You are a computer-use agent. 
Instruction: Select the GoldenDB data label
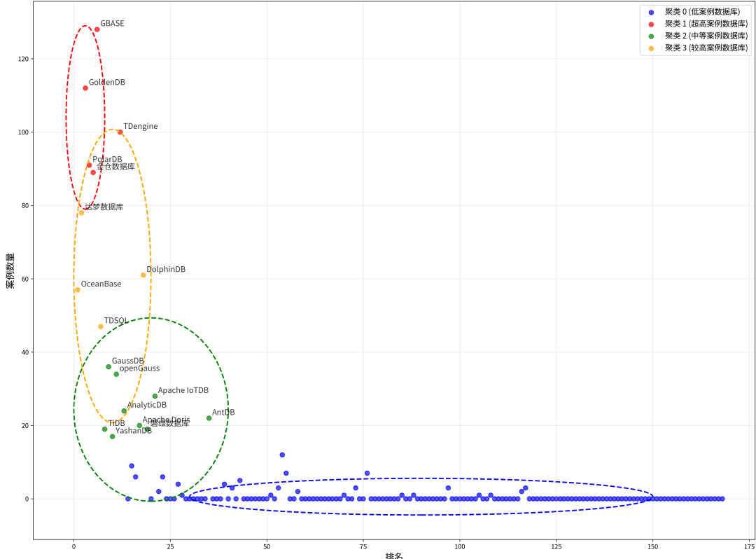[x=107, y=82]
